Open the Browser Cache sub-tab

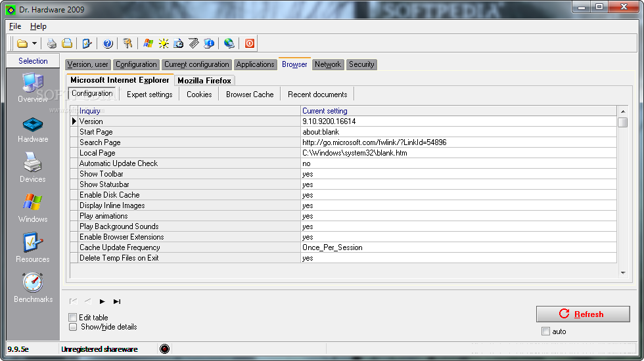click(x=250, y=95)
